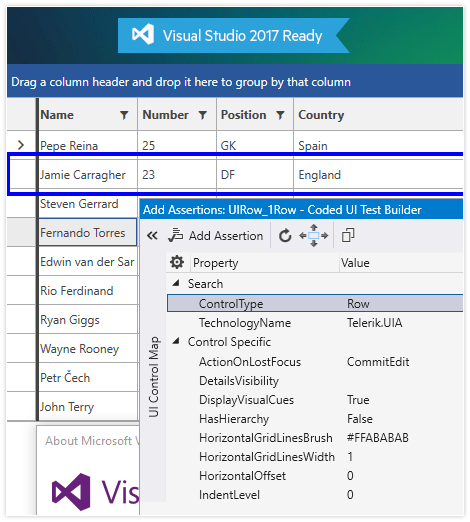Click the Wayne Rooney name cell
470x522 pixels.
point(88,349)
